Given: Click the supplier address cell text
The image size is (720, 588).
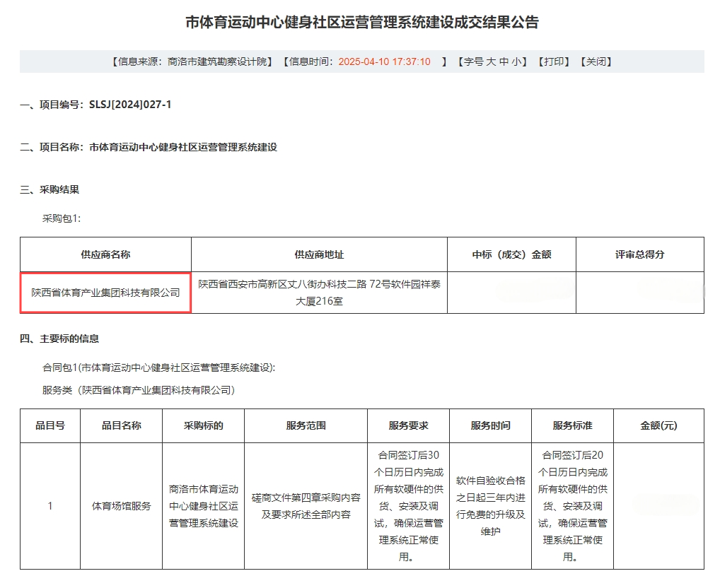Looking at the screenshot, I should click(319, 293).
